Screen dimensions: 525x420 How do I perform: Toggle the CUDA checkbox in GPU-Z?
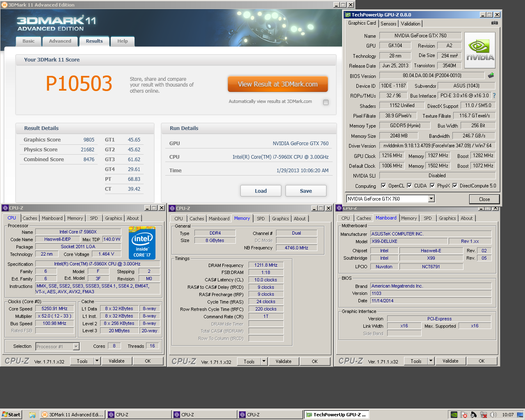[x=409, y=185]
